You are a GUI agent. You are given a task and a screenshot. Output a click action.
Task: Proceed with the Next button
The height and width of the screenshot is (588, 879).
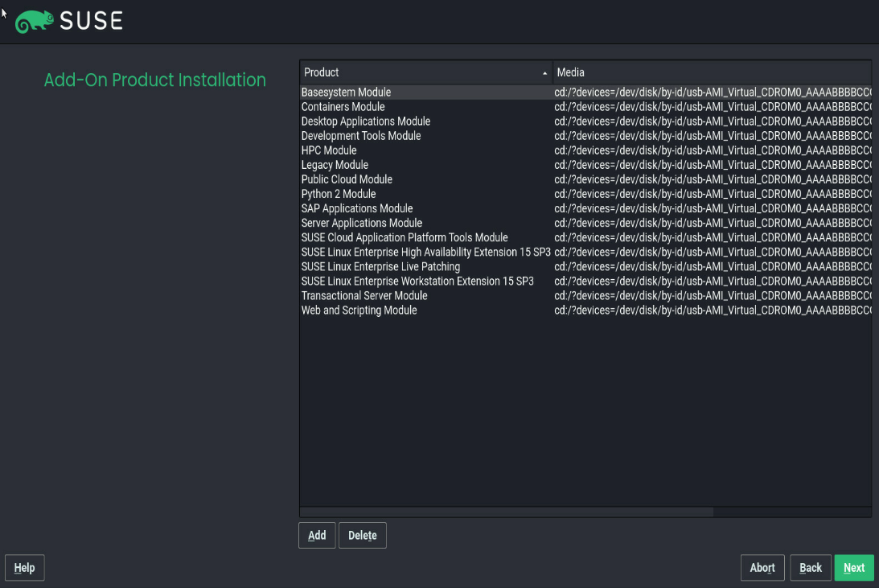(x=854, y=568)
